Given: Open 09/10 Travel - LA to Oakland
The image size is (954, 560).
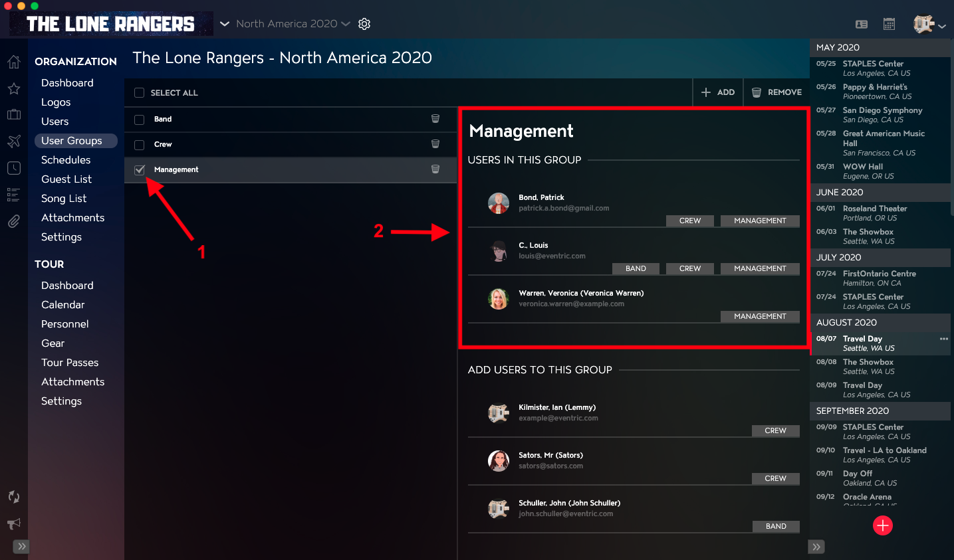Looking at the screenshot, I should point(880,455).
